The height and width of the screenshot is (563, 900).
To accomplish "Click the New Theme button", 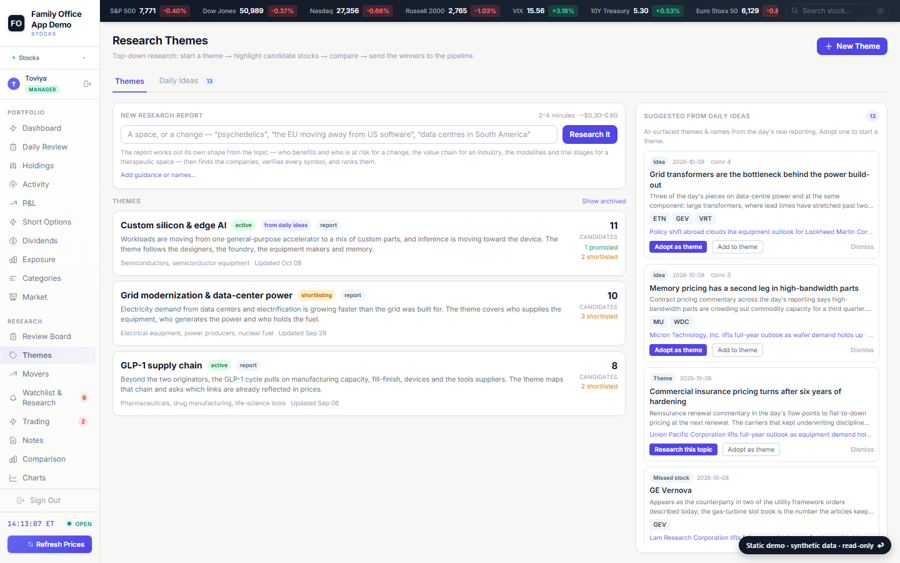I will (852, 46).
